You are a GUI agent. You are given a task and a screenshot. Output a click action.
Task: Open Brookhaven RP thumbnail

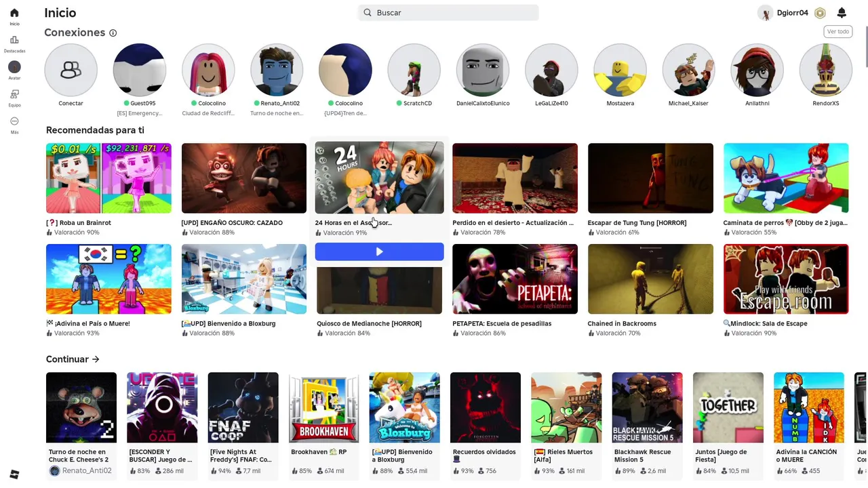tap(323, 407)
